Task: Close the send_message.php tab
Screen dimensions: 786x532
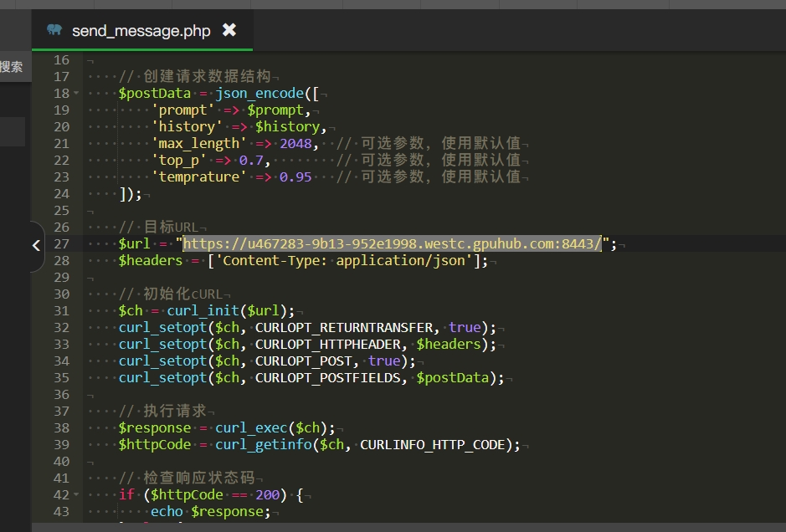Action: click(229, 30)
